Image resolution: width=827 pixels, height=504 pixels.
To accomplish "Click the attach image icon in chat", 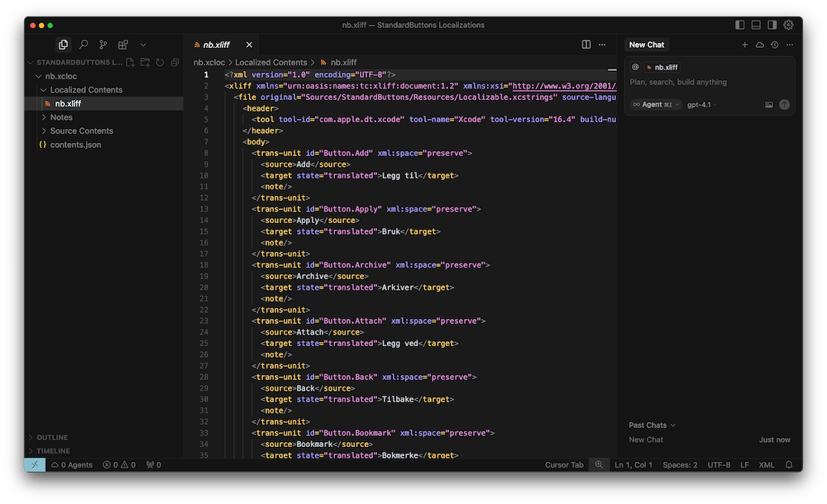I will [769, 104].
